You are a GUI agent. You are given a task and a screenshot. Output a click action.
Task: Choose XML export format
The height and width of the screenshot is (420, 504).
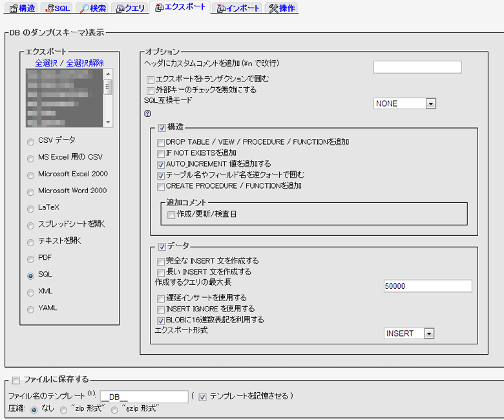(30, 293)
